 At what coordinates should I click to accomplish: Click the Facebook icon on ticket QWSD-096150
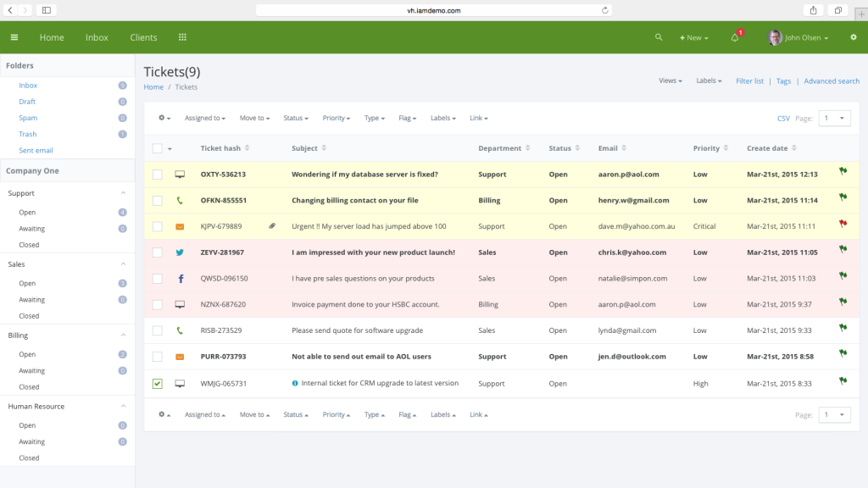[178, 278]
